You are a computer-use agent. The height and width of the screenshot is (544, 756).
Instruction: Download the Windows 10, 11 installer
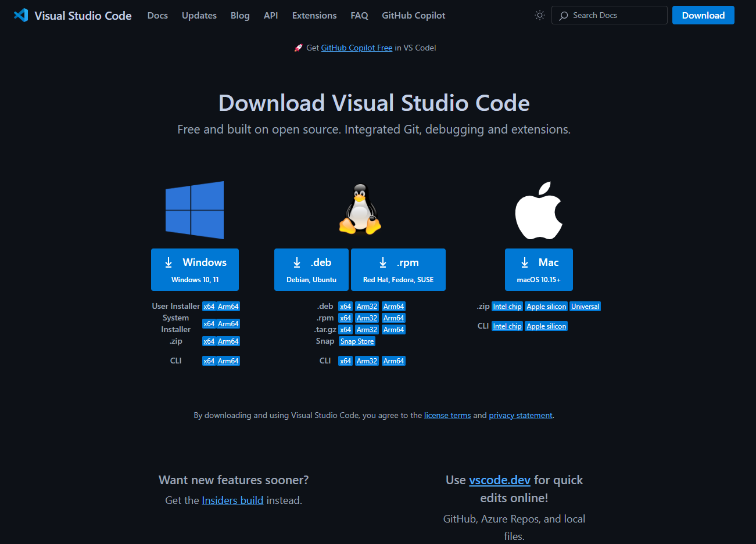coord(195,269)
